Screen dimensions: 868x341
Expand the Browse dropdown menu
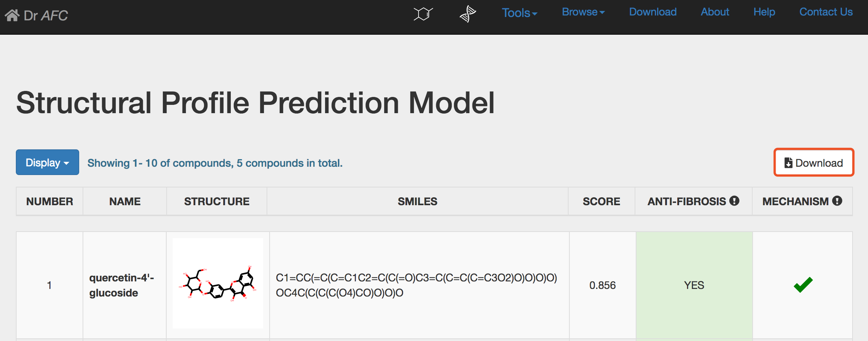[583, 12]
